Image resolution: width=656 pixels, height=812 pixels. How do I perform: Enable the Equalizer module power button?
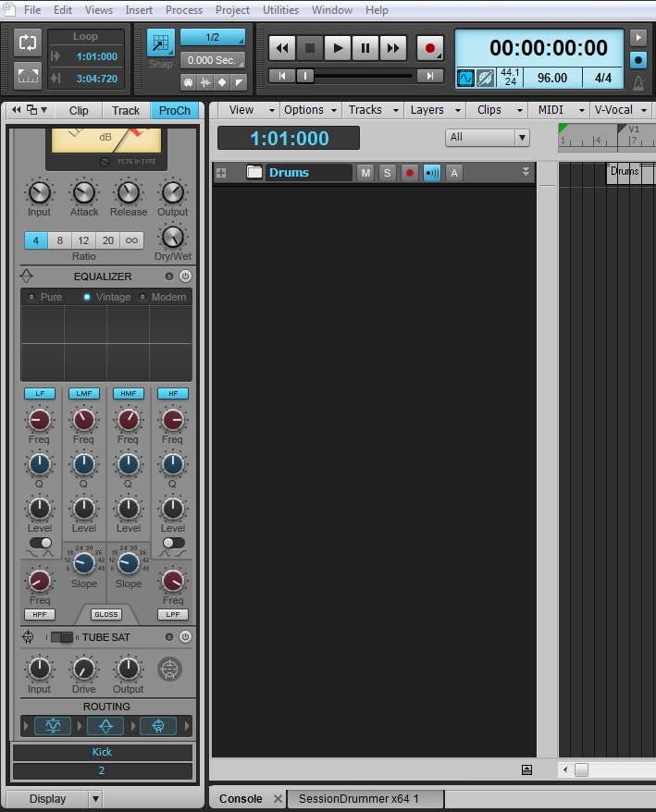(x=185, y=277)
